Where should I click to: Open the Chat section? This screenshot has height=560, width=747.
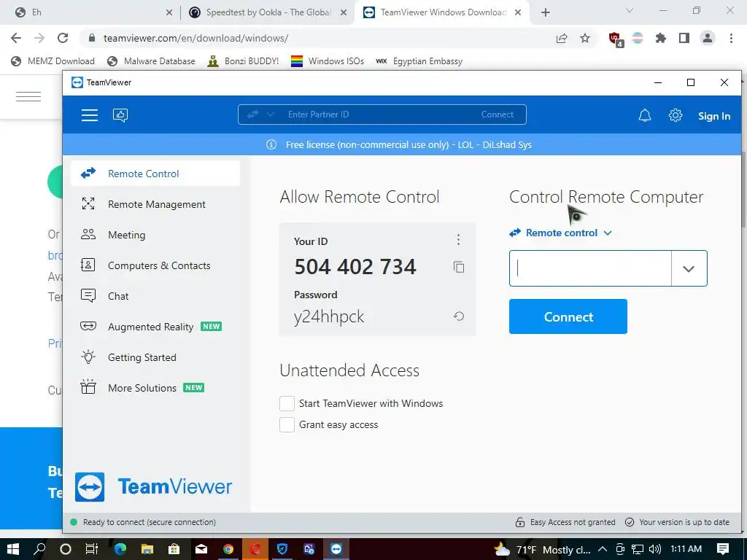(x=155, y=296)
